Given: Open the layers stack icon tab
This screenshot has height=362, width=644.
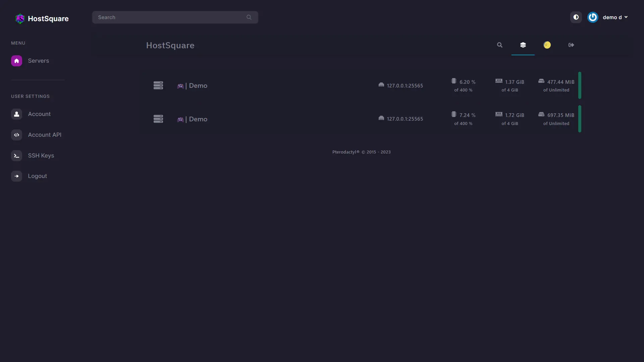Looking at the screenshot, I should tap(523, 45).
